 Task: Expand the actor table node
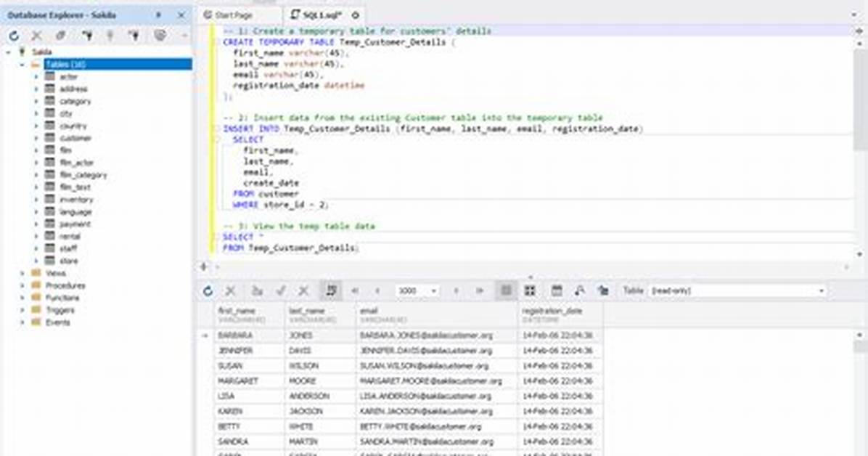point(36,76)
